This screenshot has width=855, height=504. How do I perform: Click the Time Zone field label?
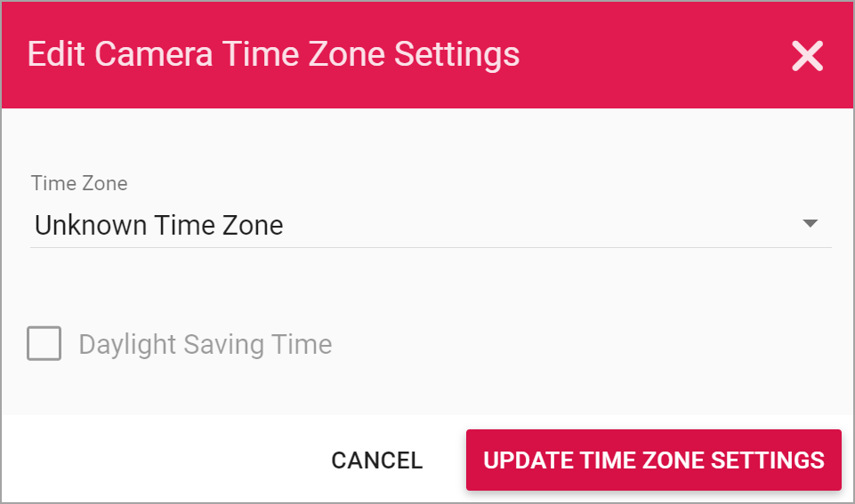point(79,184)
